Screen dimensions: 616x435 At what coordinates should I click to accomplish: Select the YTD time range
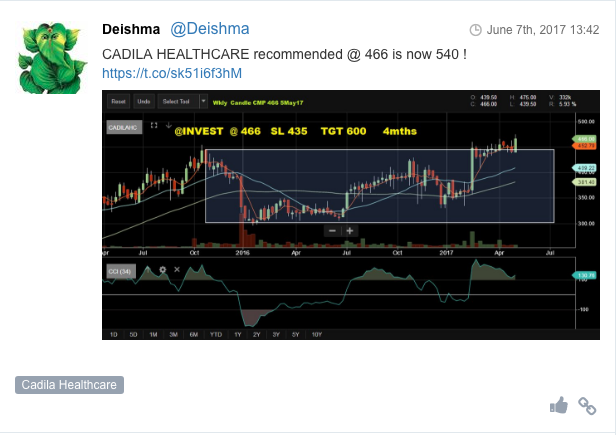[216, 334]
